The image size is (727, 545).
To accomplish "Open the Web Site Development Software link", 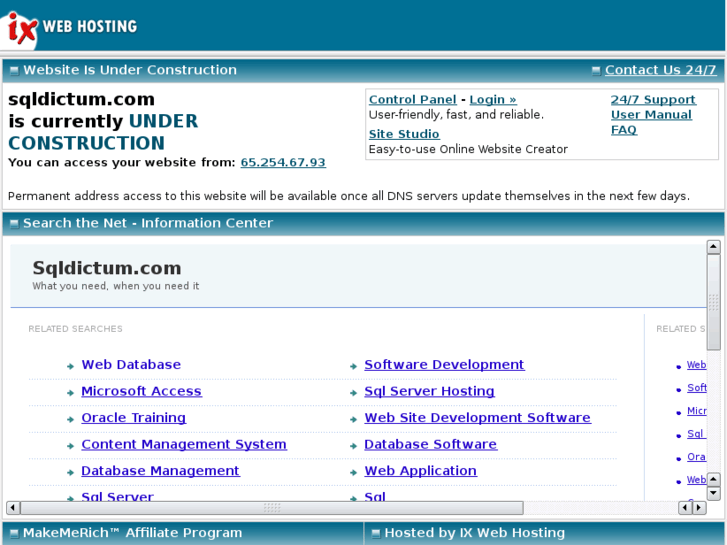I will click(478, 418).
